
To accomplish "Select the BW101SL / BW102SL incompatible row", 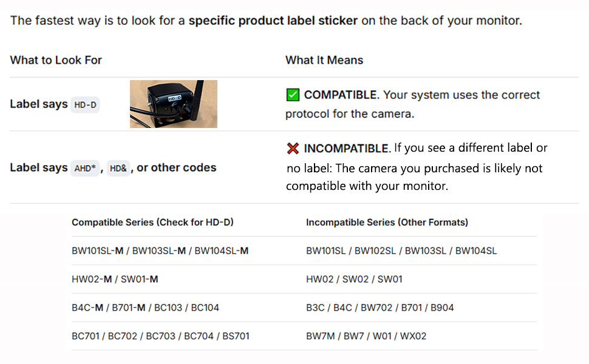I will (401, 251).
